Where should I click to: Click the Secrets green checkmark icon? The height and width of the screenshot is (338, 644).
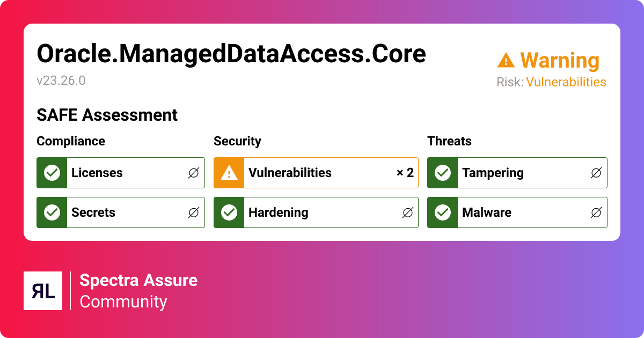point(52,212)
